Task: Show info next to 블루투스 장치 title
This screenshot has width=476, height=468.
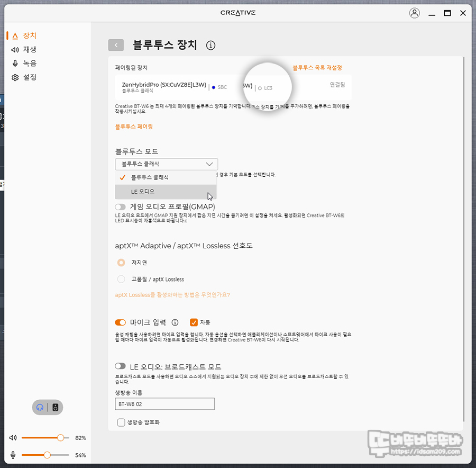Action: tap(210, 46)
